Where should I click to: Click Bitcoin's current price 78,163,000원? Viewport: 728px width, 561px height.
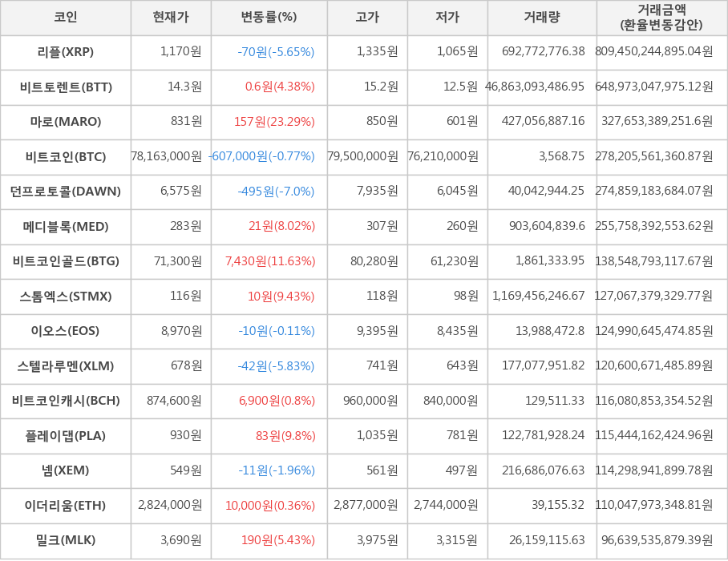(x=167, y=157)
